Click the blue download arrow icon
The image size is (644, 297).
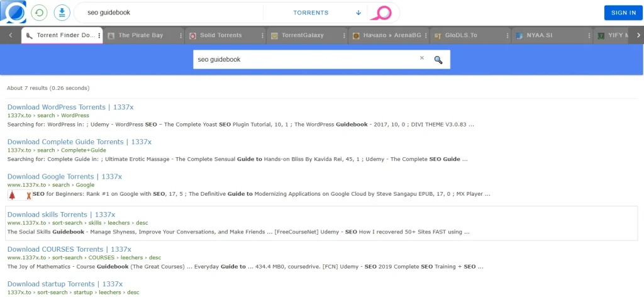[x=62, y=13]
